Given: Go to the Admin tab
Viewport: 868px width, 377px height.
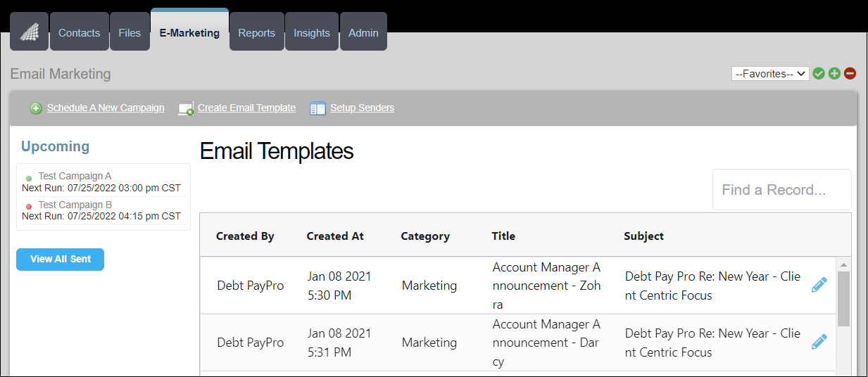Looking at the screenshot, I should tap(363, 32).
